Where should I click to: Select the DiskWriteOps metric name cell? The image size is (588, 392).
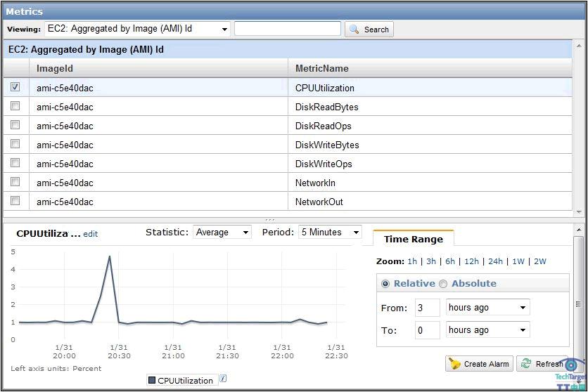430,164
